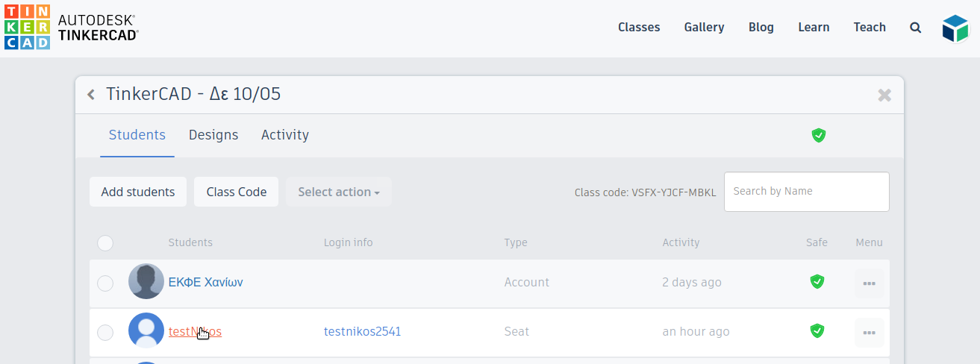This screenshot has height=364, width=980.
Task: Expand the Select action dropdown
Action: pos(339,192)
